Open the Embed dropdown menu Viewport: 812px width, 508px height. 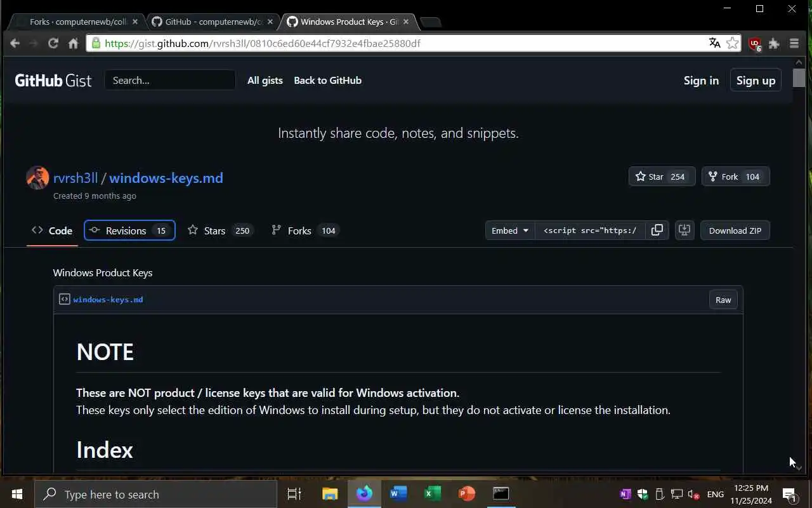[x=510, y=231]
